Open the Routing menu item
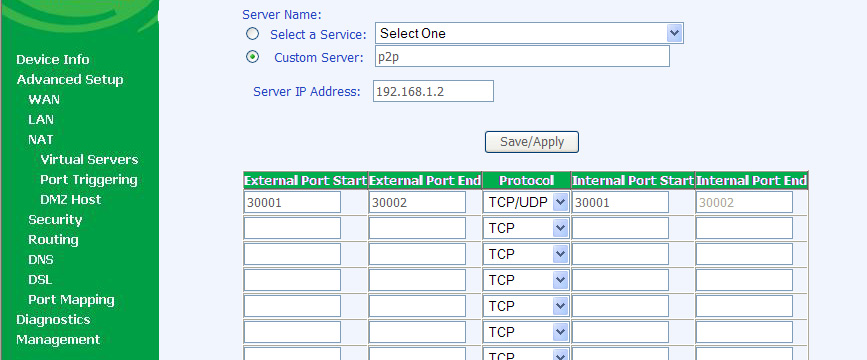The height and width of the screenshot is (360, 867). pos(53,239)
